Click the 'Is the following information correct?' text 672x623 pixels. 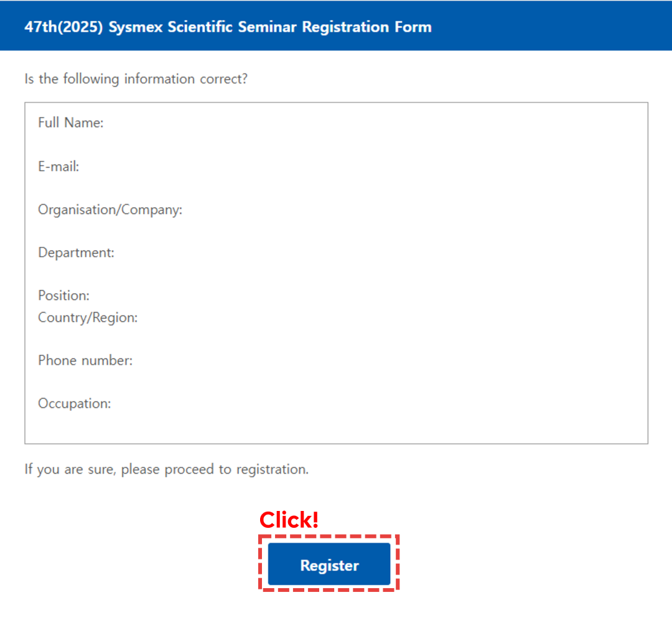136,79
